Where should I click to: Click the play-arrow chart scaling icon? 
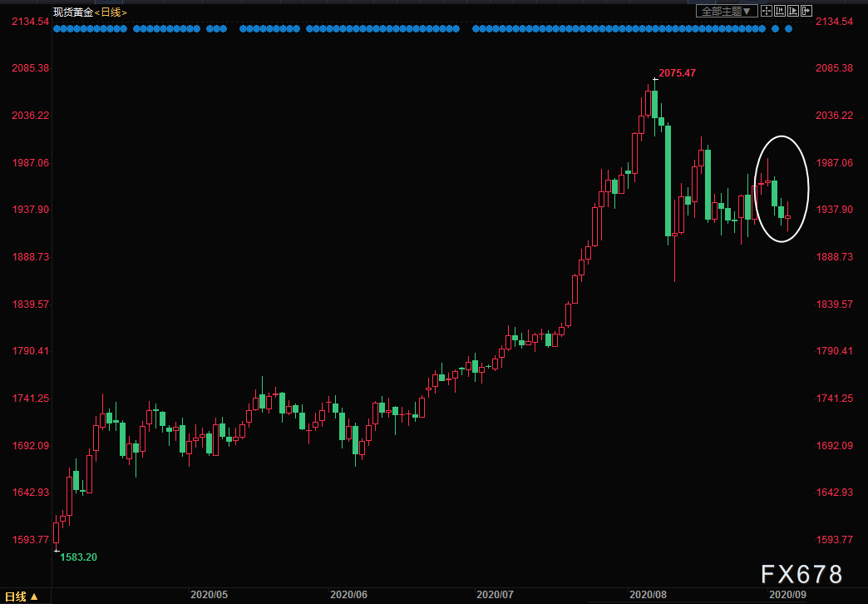pos(793,11)
